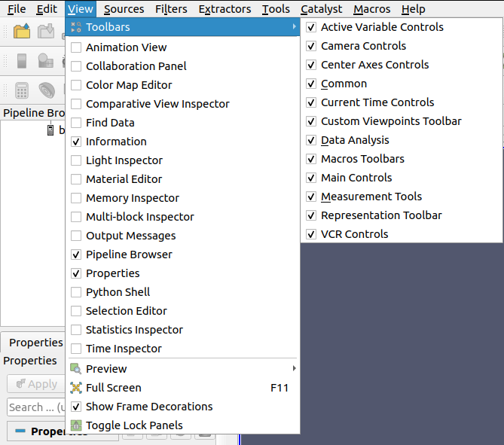Screen dimensions: 504x445
Task: Uncheck the Common toolbar
Action: (x=311, y=84)
